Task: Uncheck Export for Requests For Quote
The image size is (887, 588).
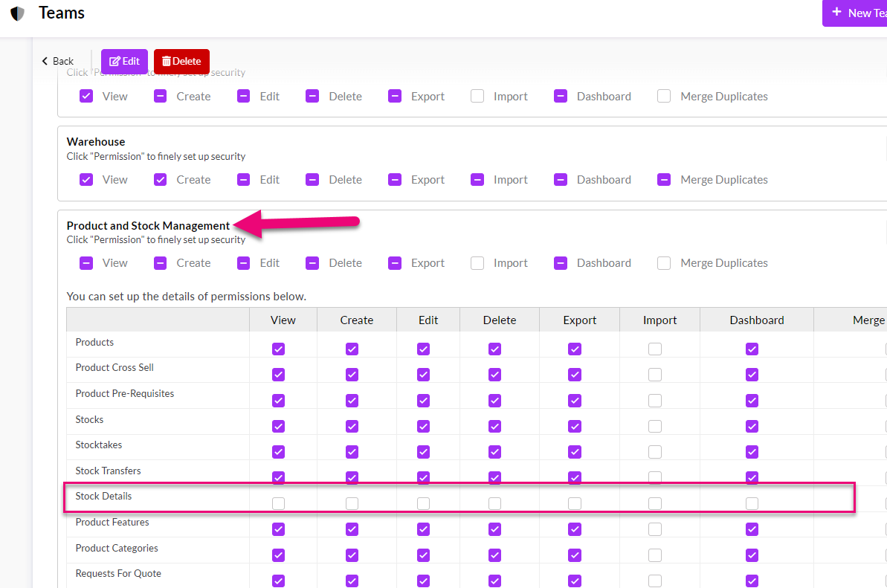Action: click(575, 581)
